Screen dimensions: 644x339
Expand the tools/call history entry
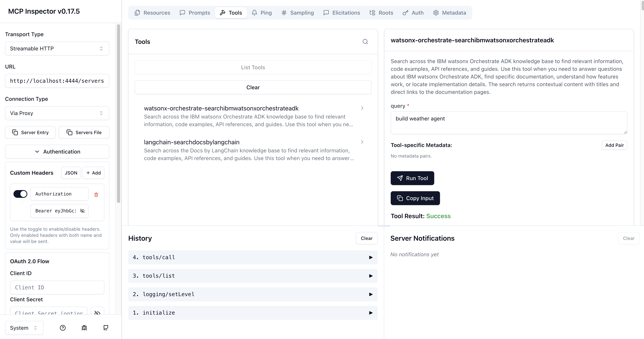coord(253,257)
